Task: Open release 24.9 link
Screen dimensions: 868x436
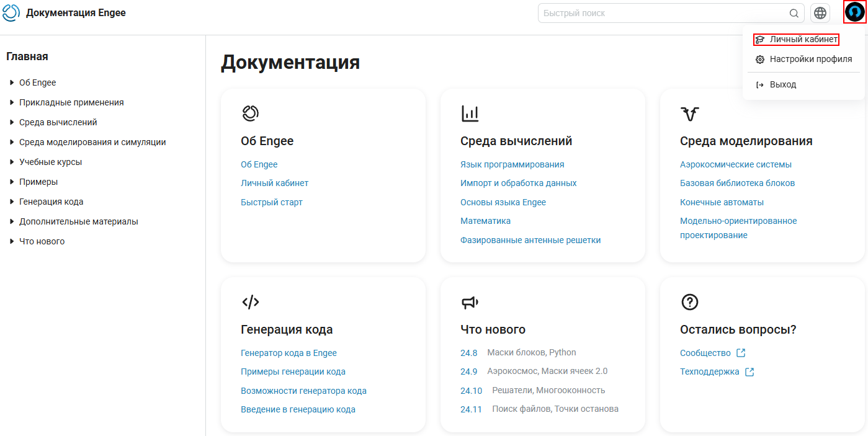Action: coord(469,371)
